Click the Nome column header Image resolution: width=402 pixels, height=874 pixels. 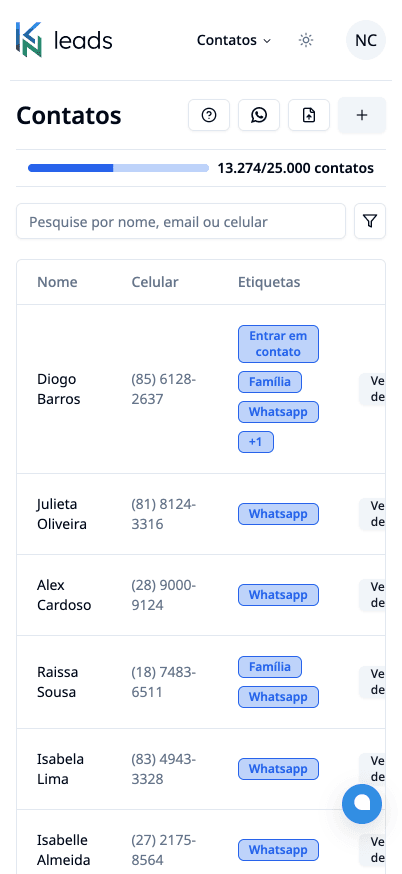click(x=57, y=282)
